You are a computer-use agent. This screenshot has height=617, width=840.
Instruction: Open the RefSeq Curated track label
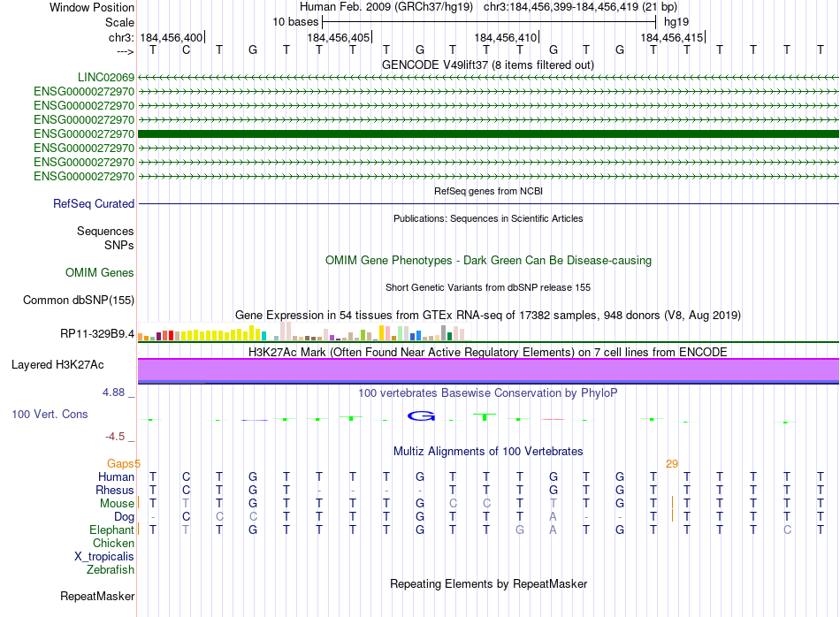(94, 203)
